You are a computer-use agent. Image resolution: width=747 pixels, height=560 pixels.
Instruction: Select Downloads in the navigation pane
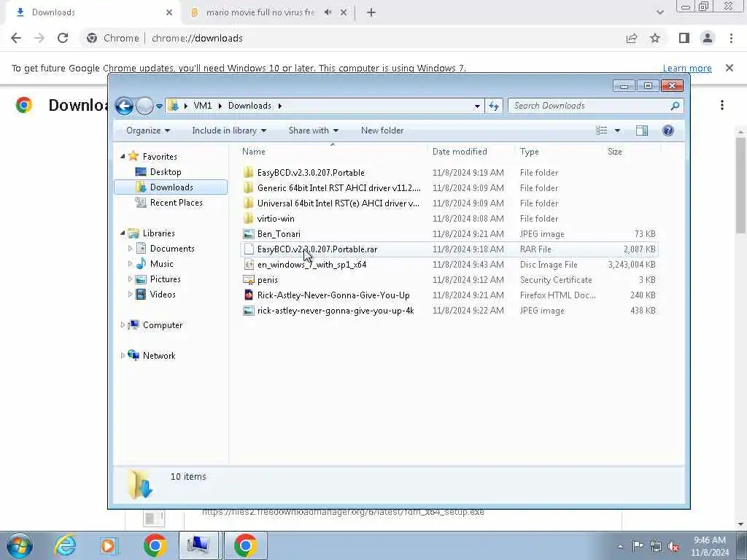tap(171, 187)
